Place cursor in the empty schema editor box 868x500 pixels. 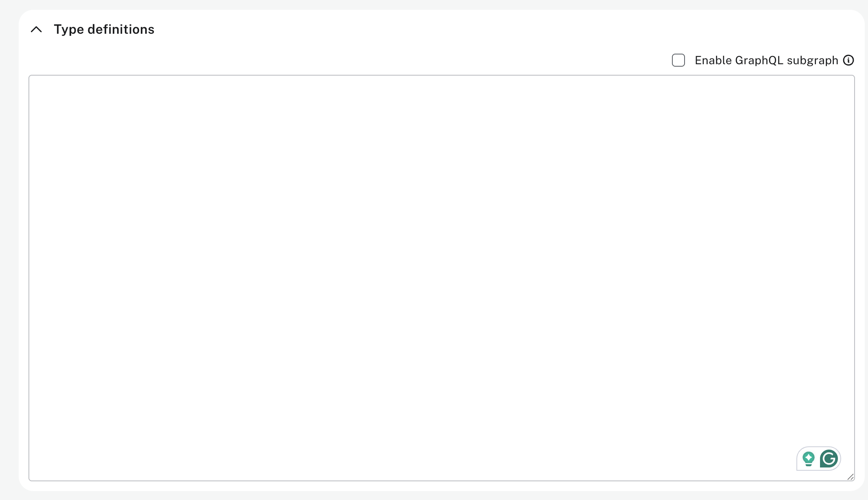click(441, 278)
